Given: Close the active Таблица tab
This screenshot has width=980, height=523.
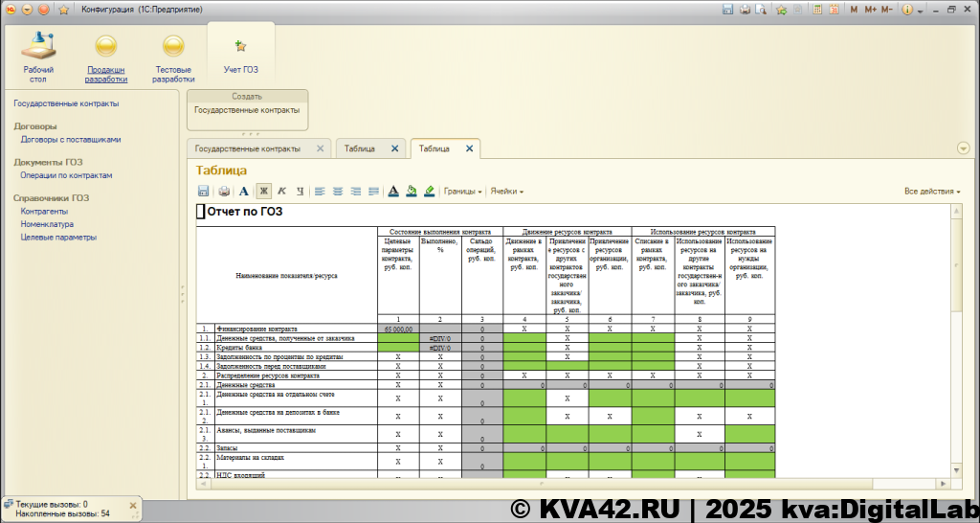Looking at the screenshot, I should click(x=469, y=148).
